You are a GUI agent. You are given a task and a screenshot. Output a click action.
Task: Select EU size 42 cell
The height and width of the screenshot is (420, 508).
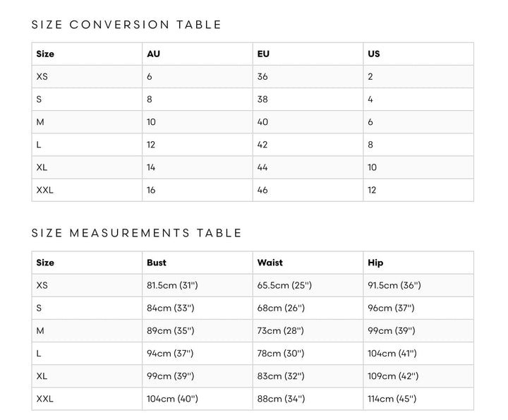pyautogui.click(x=263, y=145)
